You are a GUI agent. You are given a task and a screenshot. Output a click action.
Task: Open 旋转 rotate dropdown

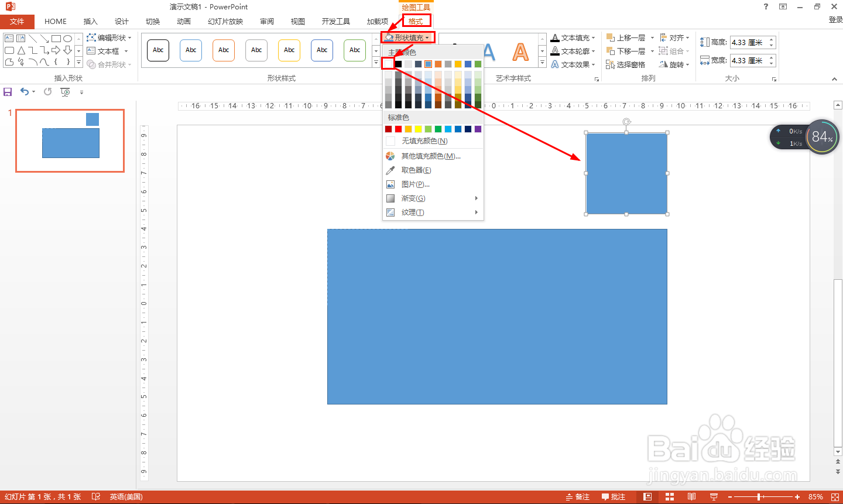pos(674,64)
